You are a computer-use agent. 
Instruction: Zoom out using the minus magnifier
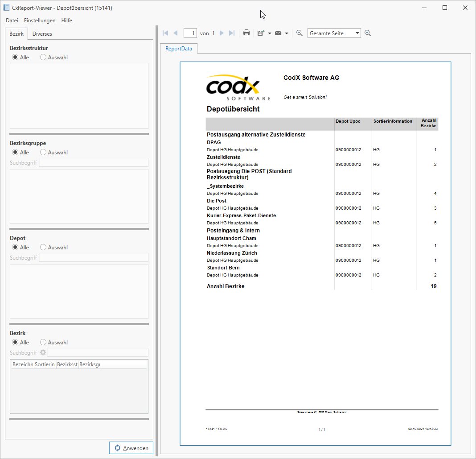coord(300,33)
